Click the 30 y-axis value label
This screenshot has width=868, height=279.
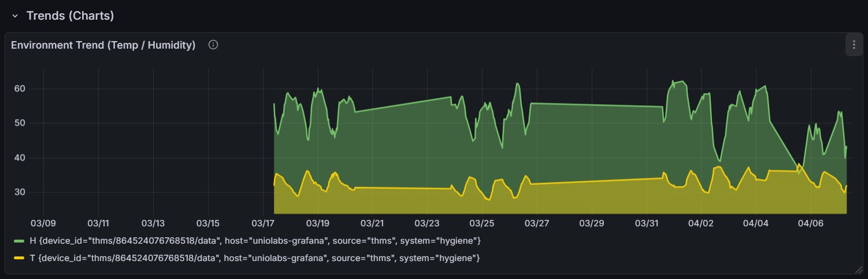click(x=20, y=192)
